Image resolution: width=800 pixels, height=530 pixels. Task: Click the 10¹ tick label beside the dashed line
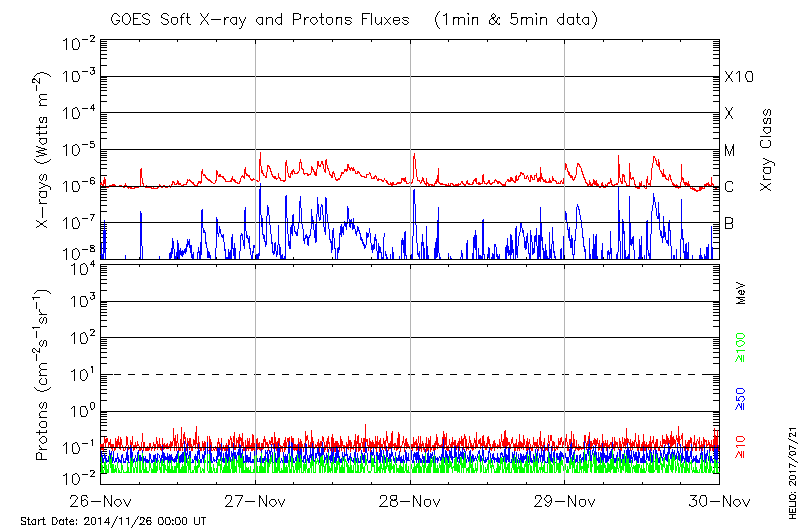pyautogui.click(x=81, y=375)
